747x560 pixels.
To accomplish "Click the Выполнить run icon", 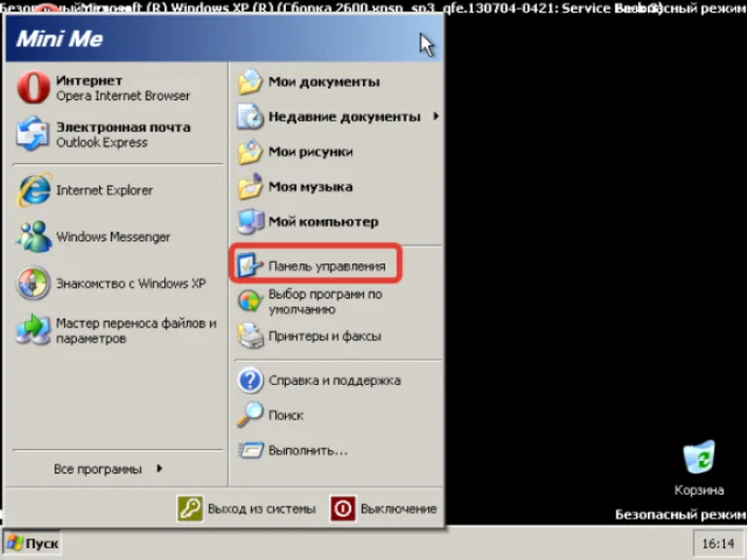I will point(250,450).
